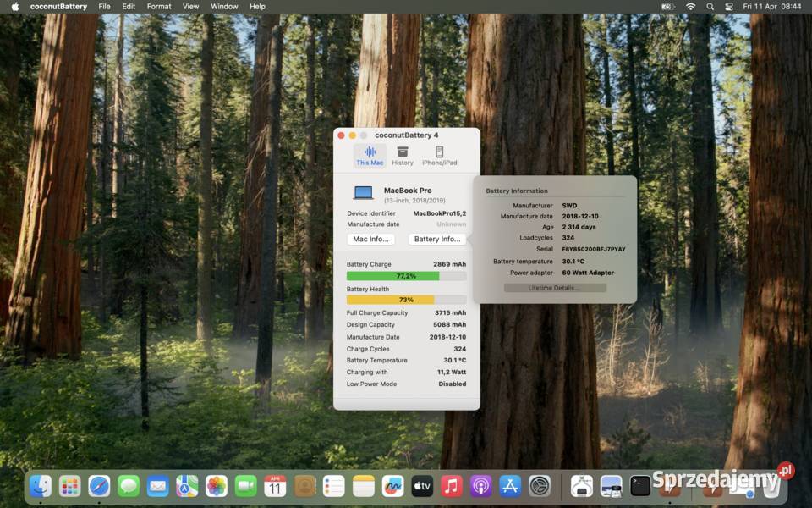Click the Full Charge Capacity value 3715 mAh
Image resolution: width=812 pixels, height=508 pixels.
pyautogui.click(x=450, y=313)
